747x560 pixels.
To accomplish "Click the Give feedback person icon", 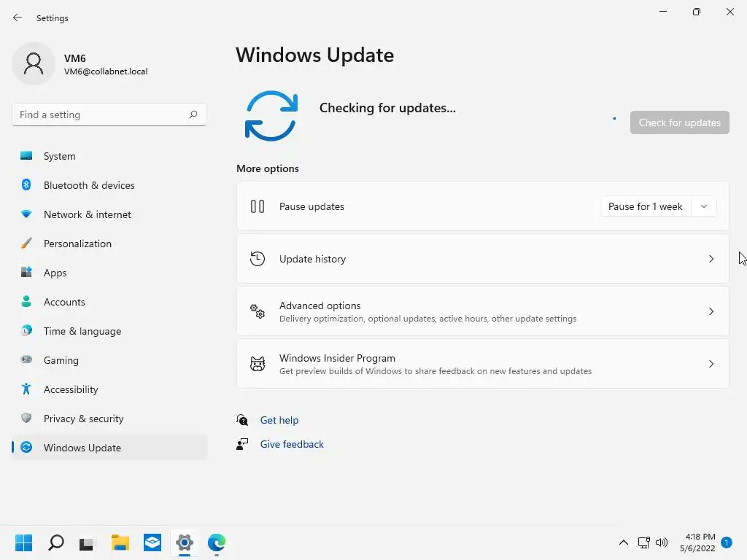I will [242, 444].
